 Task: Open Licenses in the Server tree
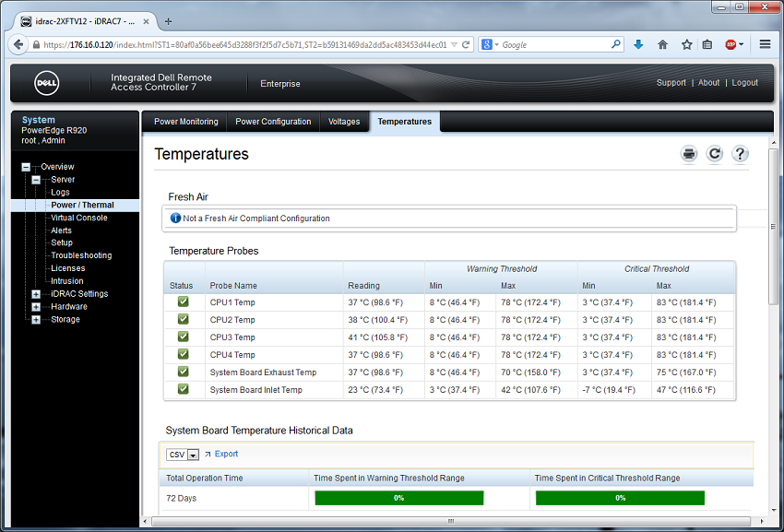pos(68,268)
